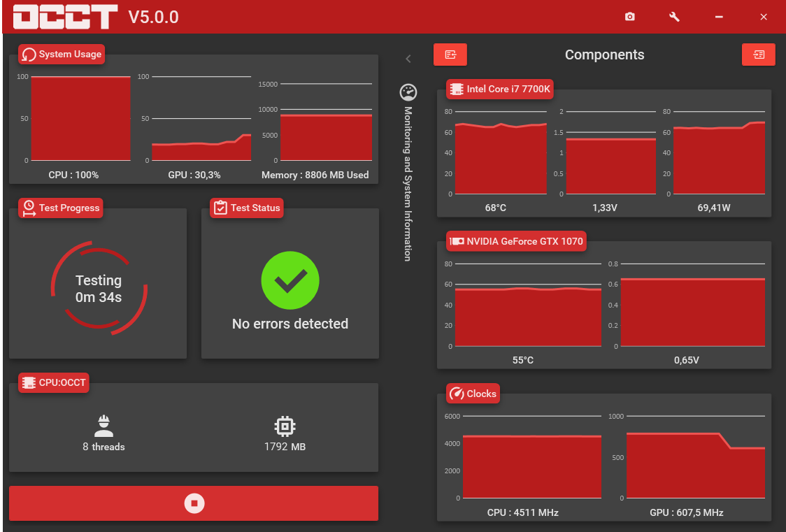Click the "1792 MB" text

(285, 447)
